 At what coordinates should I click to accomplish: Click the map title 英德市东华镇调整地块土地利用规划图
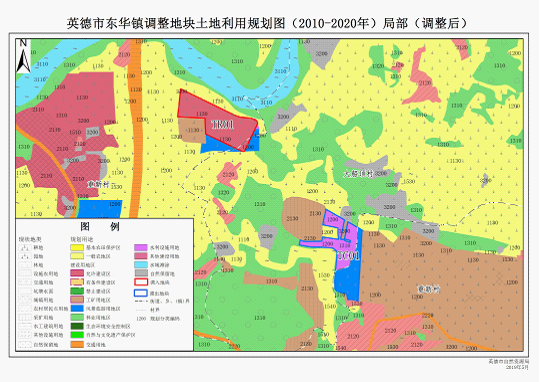click(x=176, y=23)
